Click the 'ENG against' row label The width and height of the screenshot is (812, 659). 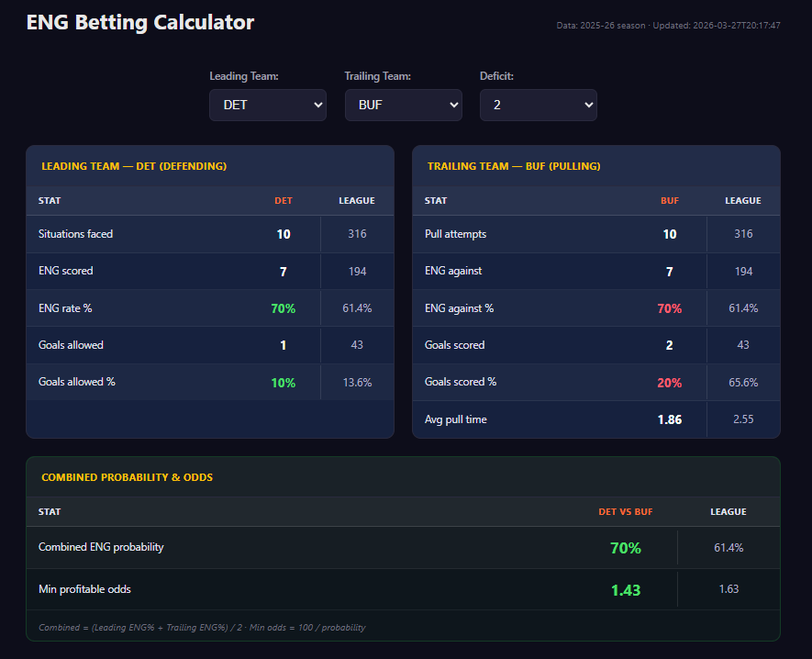point(453,271)
